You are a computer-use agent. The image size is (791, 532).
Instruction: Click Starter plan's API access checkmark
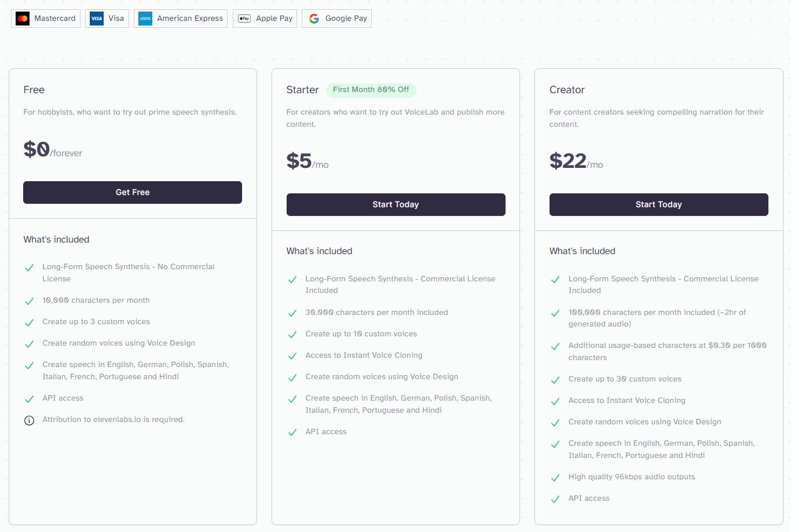292,432
